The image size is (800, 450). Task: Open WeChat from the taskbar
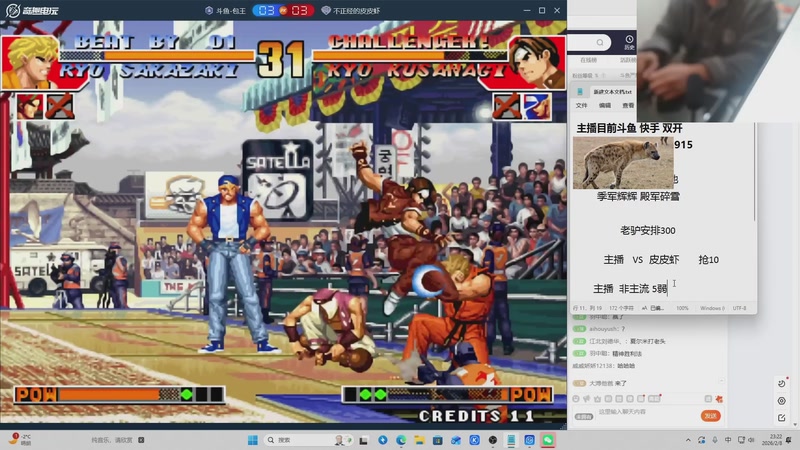pyautogui.click(x=548, y=440)
